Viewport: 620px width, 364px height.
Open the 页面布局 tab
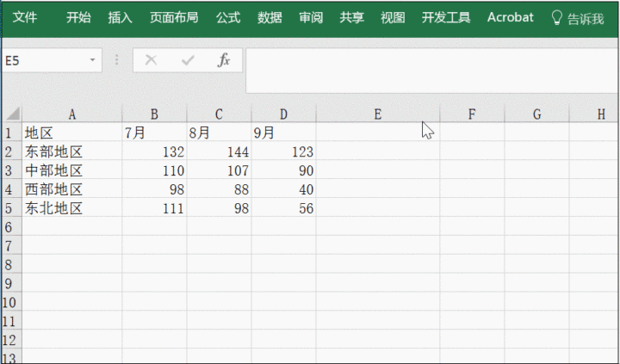(x=174, y=17)
